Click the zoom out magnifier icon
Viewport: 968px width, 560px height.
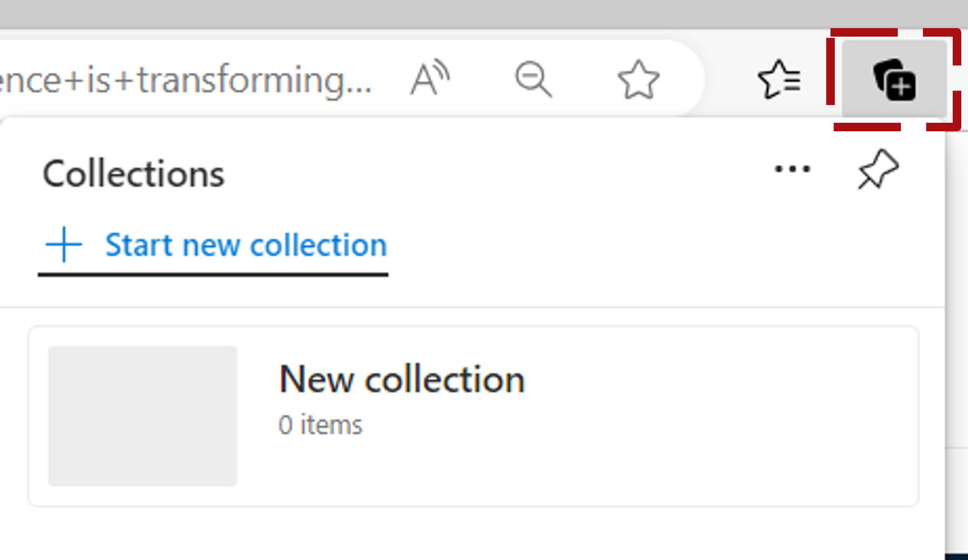533,79
